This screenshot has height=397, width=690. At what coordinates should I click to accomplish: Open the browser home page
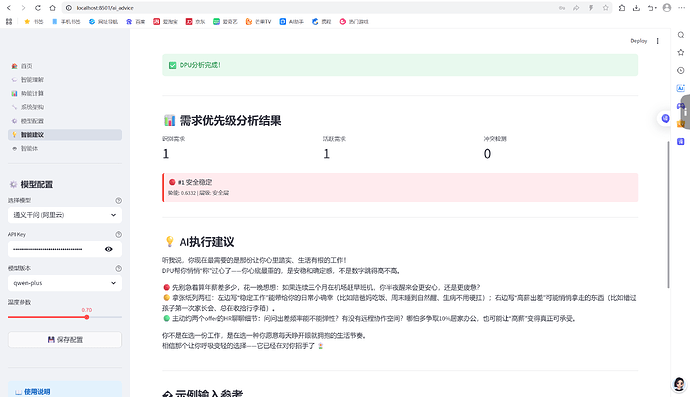pyautogui.click(x=52, y=8)
